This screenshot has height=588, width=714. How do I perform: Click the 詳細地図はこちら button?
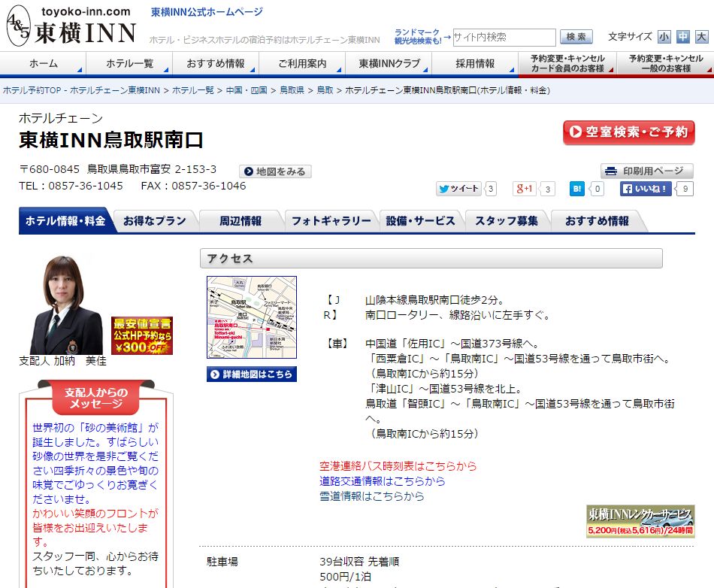pyautogui.click(x=252, y=374)
